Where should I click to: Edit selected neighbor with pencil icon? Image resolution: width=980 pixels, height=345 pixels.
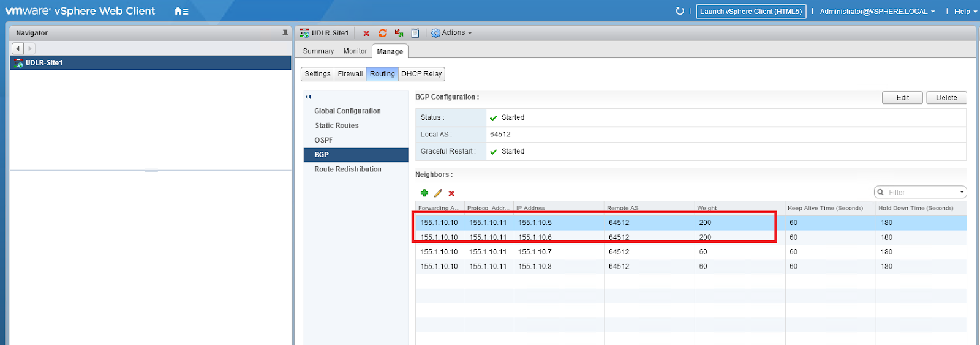(x=438, y=193)
